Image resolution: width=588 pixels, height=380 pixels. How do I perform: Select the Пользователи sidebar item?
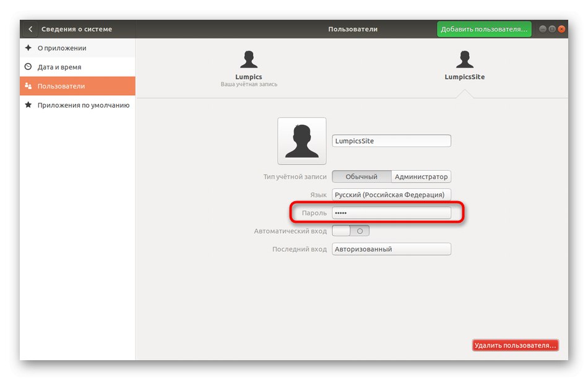click(77, 86)
